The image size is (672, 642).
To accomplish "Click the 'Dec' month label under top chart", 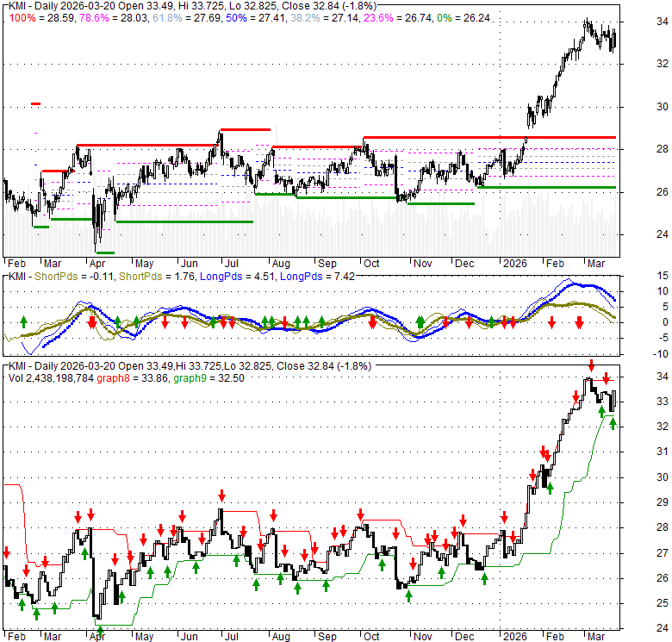I will click(x=464, y=264).
